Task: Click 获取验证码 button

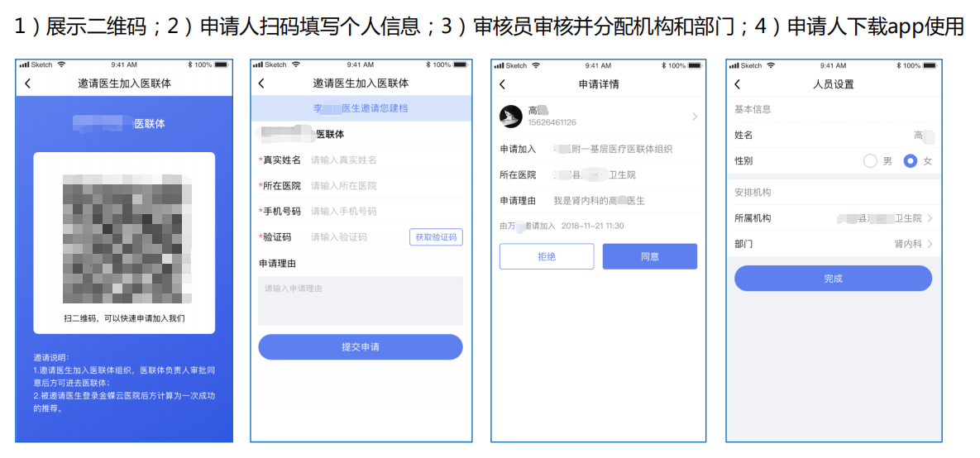Action: pyautogui.click(x=437, y=237)
